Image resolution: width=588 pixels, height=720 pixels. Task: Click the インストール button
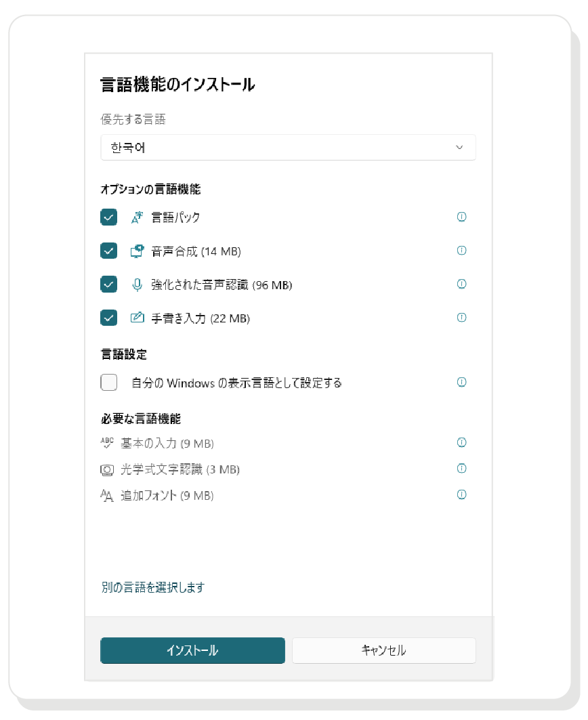192,650
